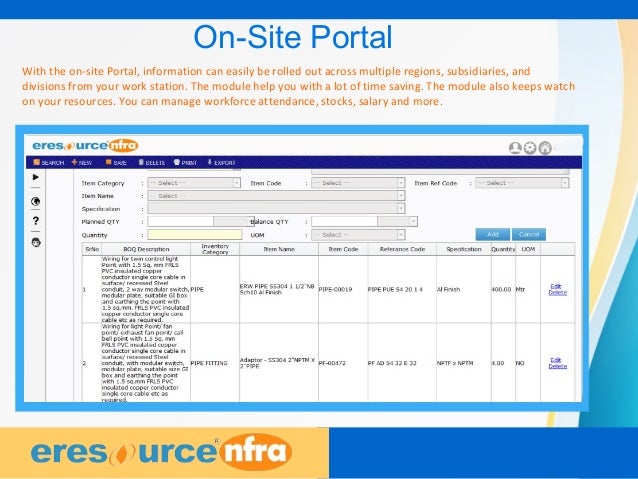Click Edit link for PIPE-00019 row
This screenshot has height=479, width=638.
tap(556, 287)
